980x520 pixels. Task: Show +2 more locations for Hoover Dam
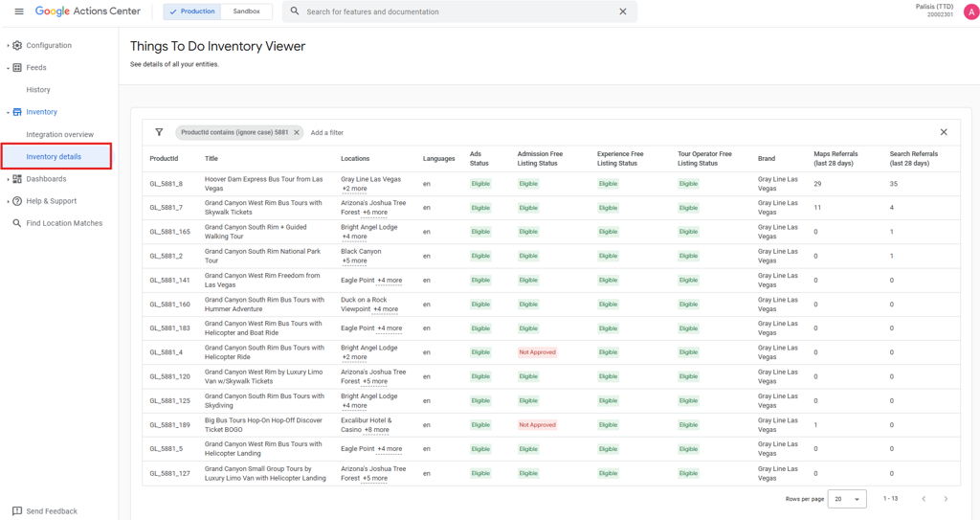[x=354, y=189]
